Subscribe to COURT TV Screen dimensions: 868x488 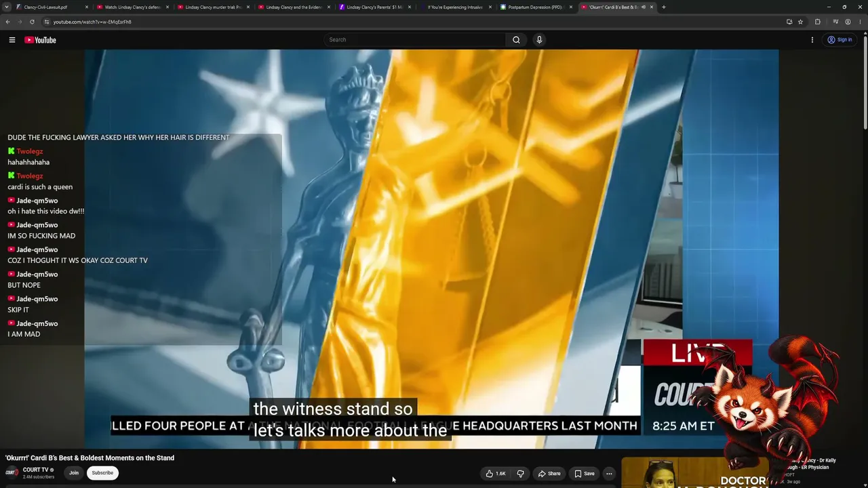(102, 473)
